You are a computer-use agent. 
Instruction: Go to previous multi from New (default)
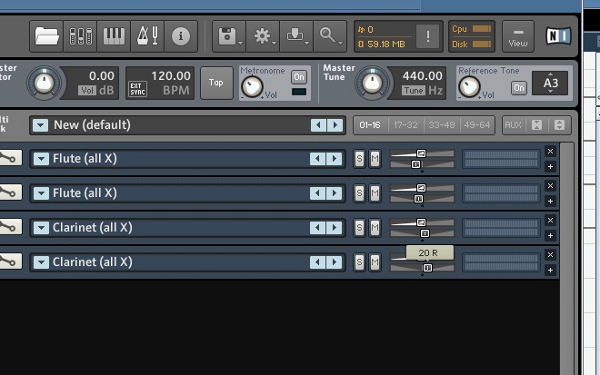318,125
